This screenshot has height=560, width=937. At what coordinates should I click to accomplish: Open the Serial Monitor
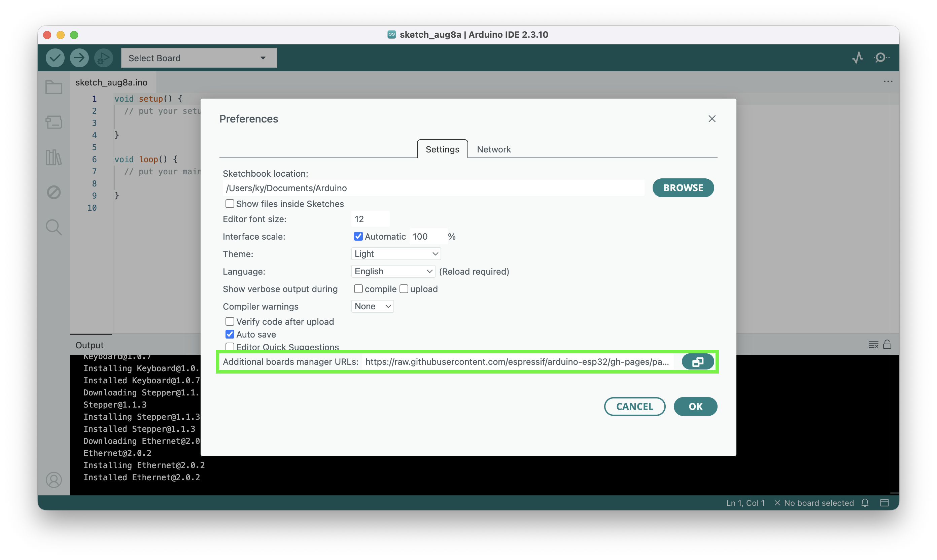click(881, 58)
